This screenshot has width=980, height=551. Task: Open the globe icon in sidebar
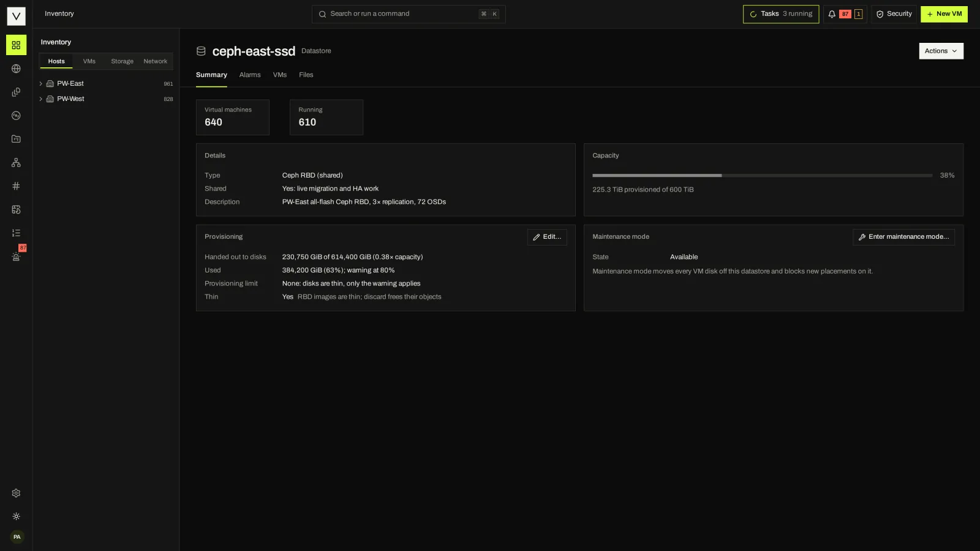click(x=16, y=69)
